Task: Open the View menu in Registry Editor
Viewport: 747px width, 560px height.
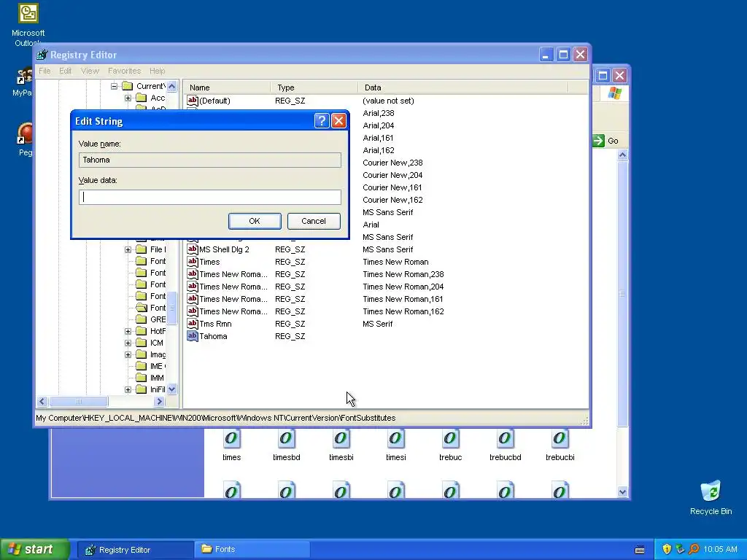Action: pos(90,71)
